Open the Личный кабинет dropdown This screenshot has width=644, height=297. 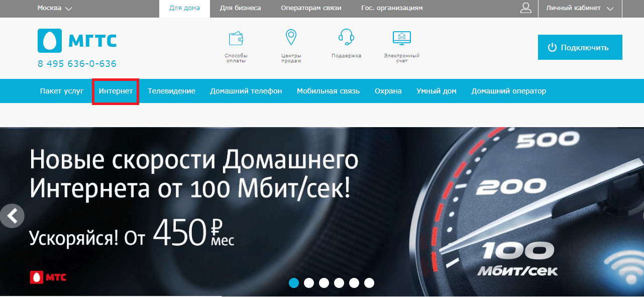click(x=580, y=8)
